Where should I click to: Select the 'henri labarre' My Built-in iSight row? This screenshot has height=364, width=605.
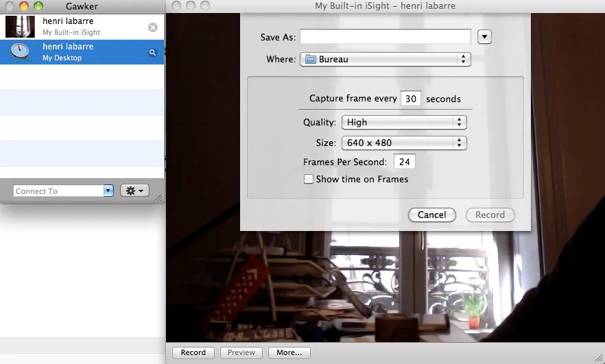pos(82,27)
